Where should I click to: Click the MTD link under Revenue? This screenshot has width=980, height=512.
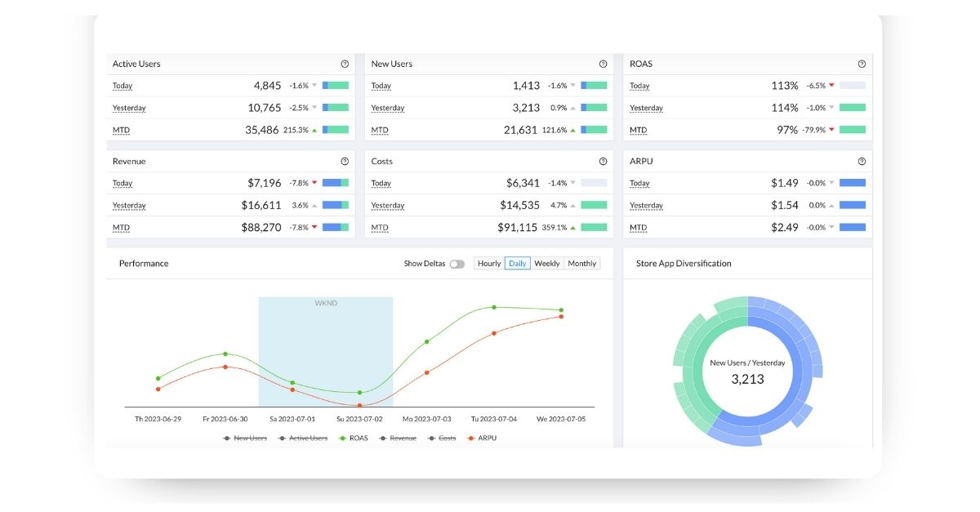pyautogui.click(x=121, y=228)
